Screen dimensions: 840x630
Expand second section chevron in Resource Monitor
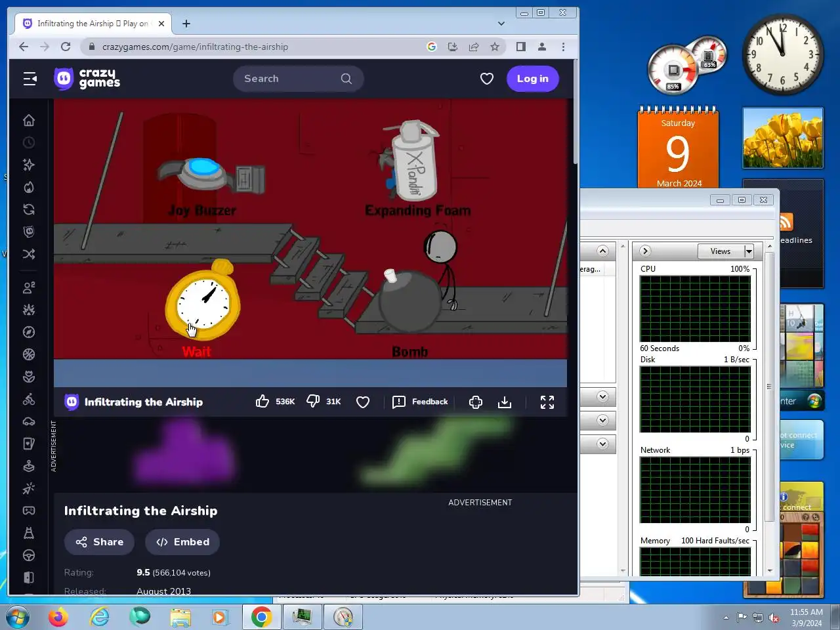click(602, 396)
